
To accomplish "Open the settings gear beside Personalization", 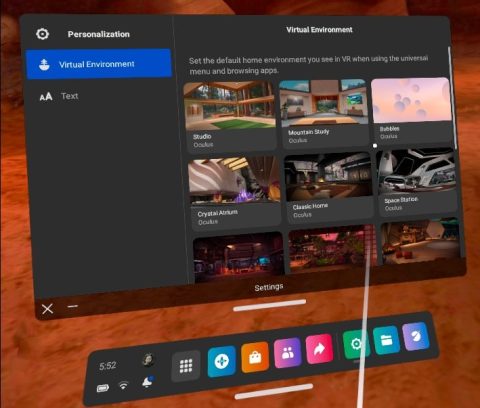I will pyautogui.click(x=42, y=34).
